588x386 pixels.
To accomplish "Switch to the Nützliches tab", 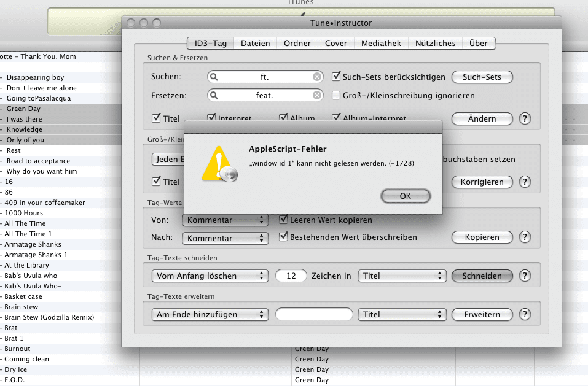I will point(436,44).
